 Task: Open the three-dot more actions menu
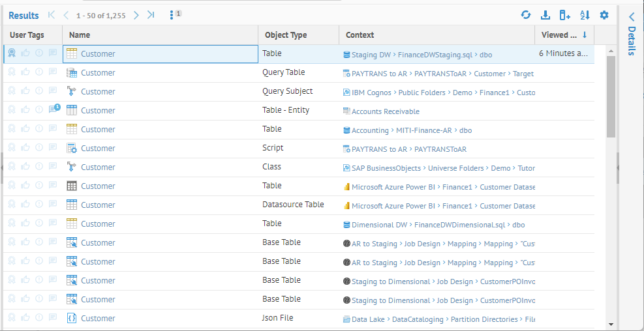point(171,15)
